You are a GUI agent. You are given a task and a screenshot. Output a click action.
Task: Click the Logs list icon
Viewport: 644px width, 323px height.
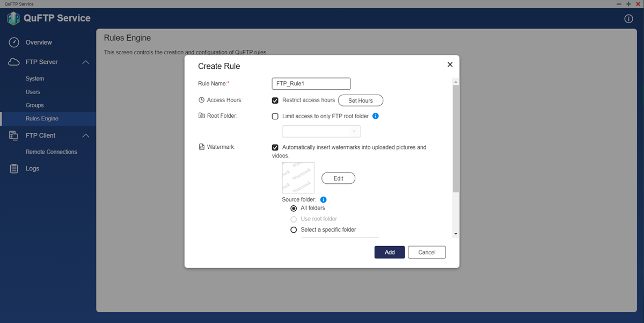pos(14,169)
